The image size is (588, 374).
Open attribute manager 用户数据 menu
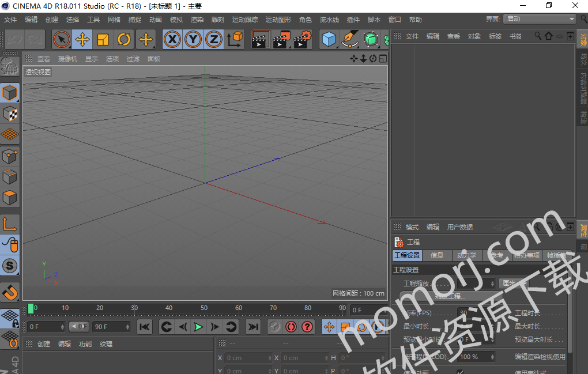460,227
